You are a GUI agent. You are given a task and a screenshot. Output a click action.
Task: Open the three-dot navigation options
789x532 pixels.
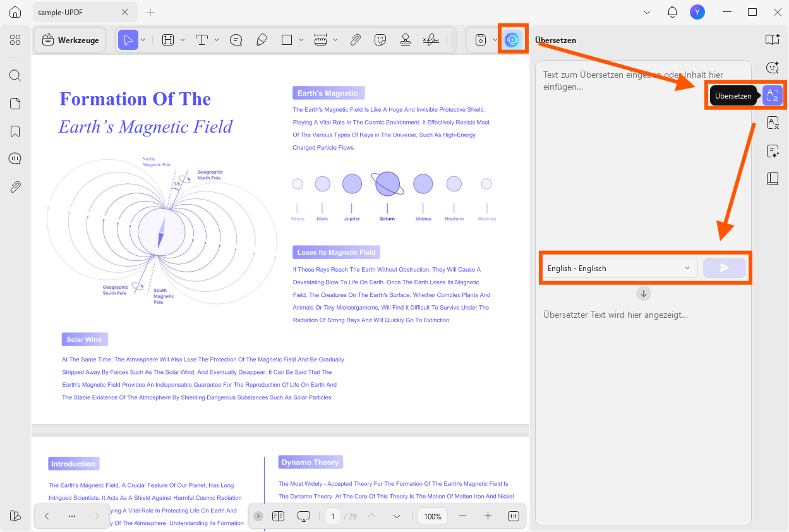[x=72, y=516]
